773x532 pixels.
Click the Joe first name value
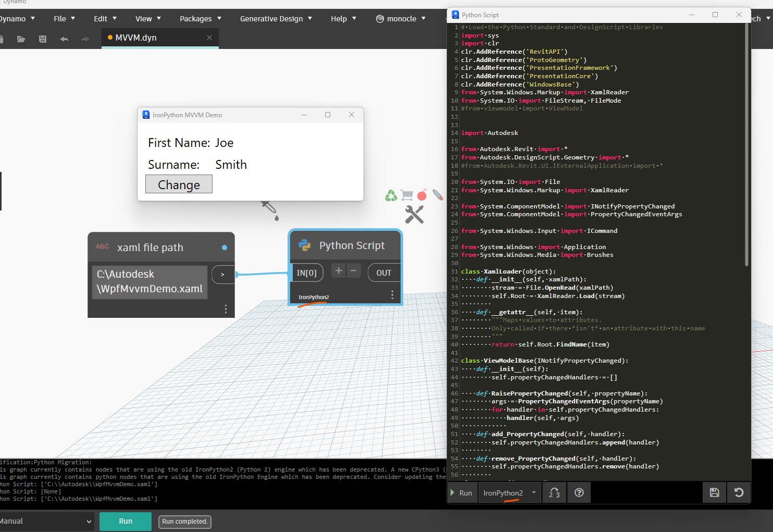coord(225,143)
